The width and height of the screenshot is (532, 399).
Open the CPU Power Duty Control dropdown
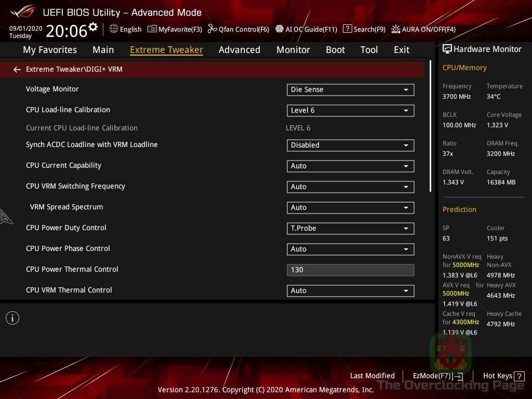tap(350, 228)
